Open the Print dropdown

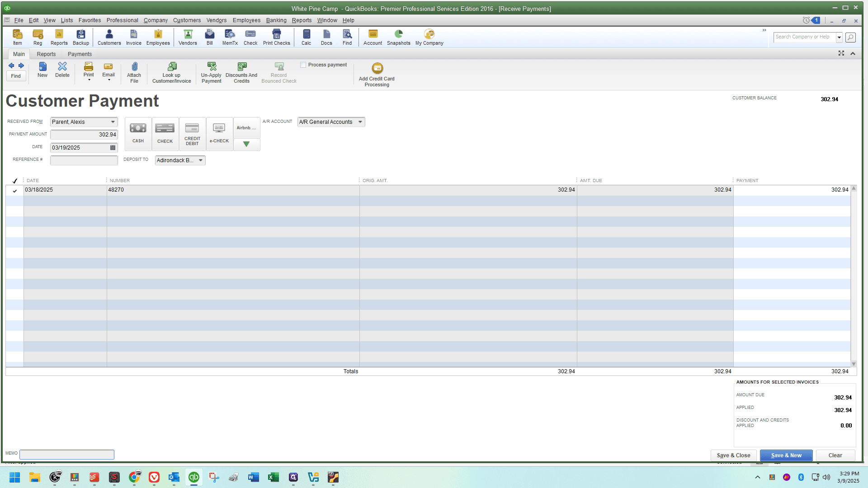[89, 72]
